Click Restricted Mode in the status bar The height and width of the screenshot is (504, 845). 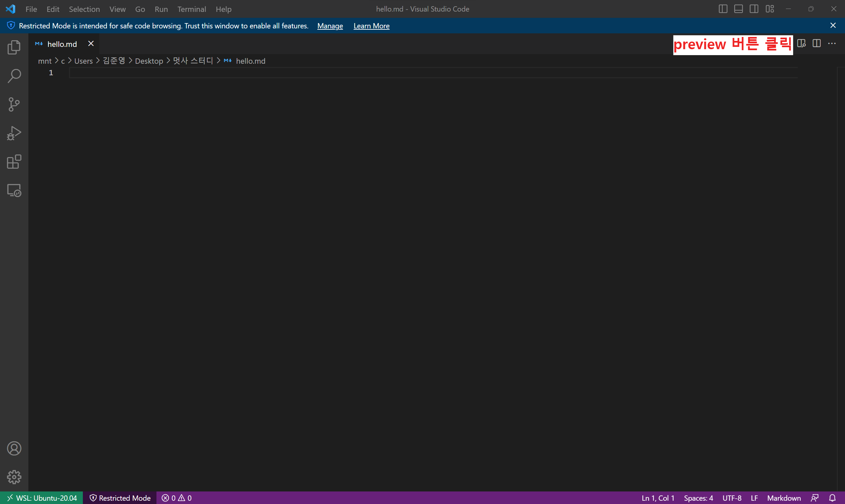(x=120, y=498)
